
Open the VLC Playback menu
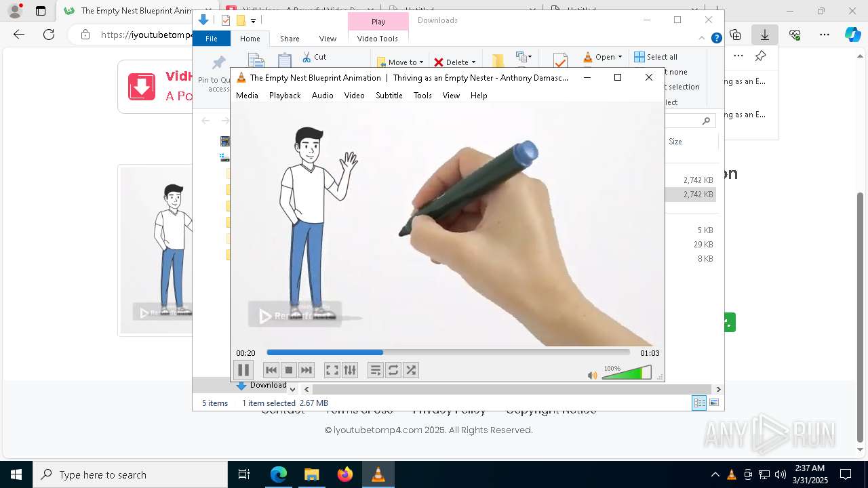(285, 96)
